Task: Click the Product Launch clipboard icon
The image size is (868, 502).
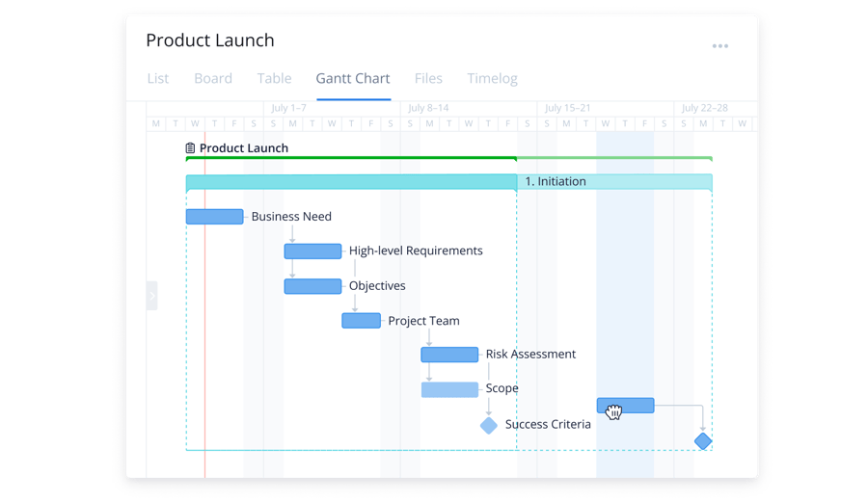Action: click(190, 148)
